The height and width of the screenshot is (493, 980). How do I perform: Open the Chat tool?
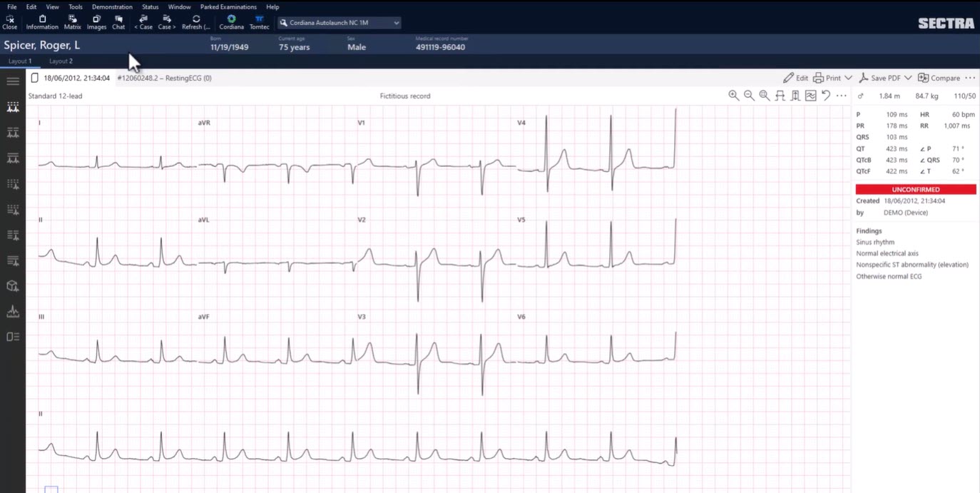(x=118, y=22)
